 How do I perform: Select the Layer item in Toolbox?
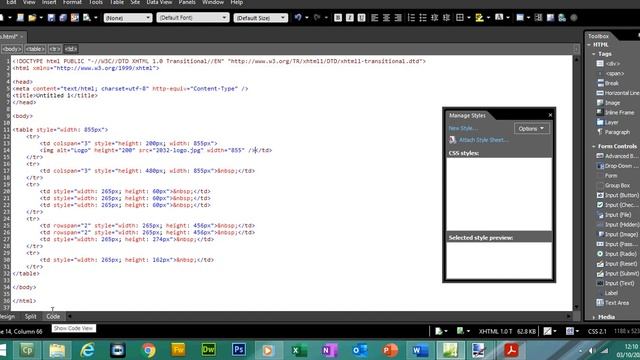(608, 122)
